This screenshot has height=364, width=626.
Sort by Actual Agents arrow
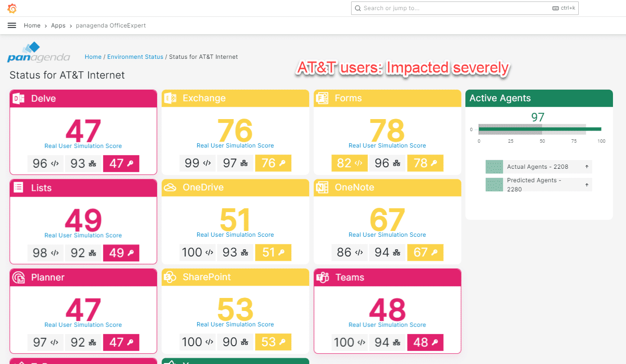click(x=587, y=167)
